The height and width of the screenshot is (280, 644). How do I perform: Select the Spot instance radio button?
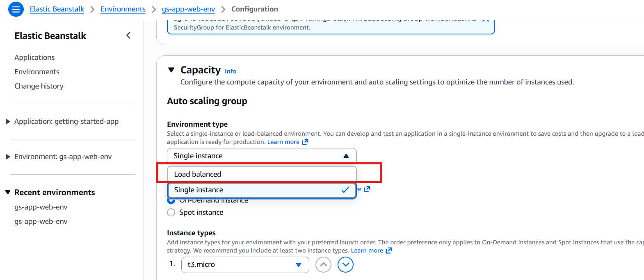pyautogui.click(x=171, y=212)
